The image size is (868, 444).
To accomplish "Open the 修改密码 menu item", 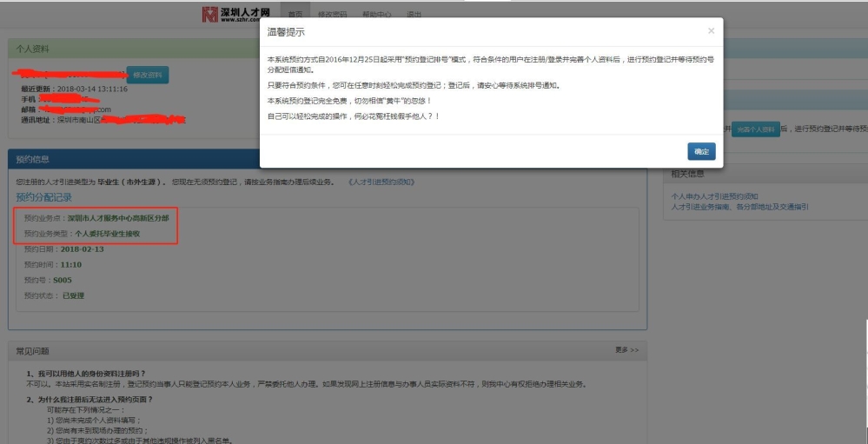I will [x=332, y=15].
